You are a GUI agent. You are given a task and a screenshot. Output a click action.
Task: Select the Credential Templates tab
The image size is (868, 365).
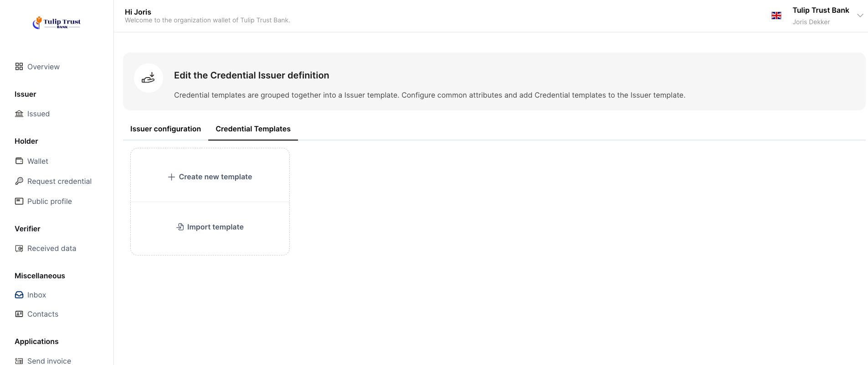[253, 129]
